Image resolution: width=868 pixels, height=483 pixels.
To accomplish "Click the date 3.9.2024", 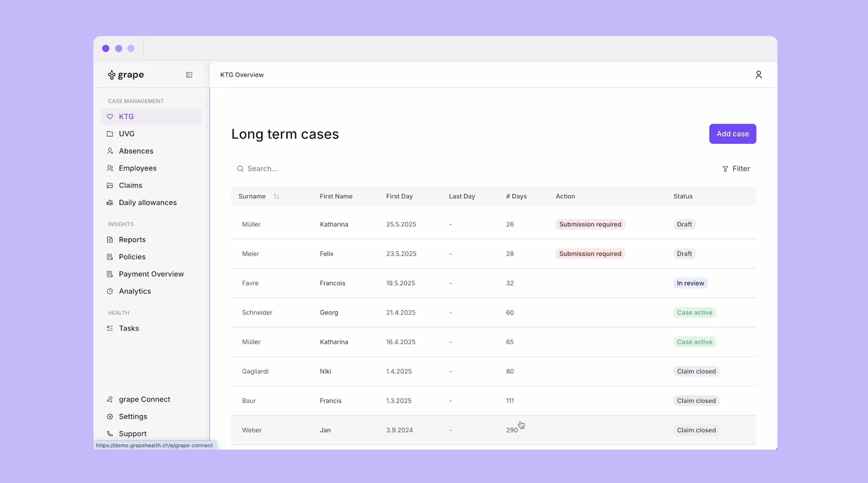I will [399, 430].
